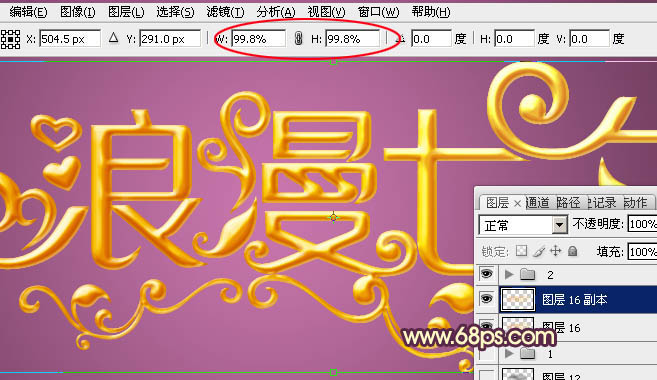Click the vertical skew V field
Screen dimensions: 657x380
[589, 39]
